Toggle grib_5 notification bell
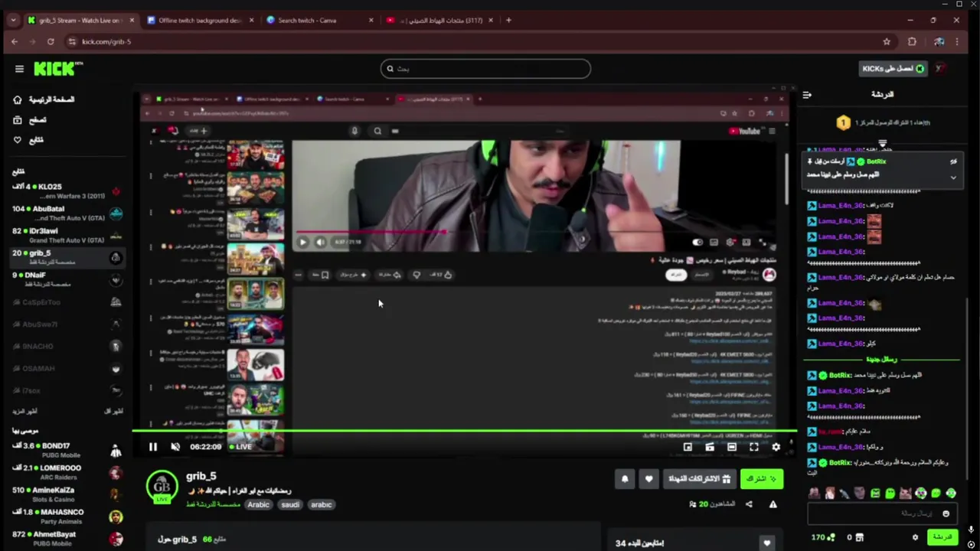980x551 pixels. (625, 479)
